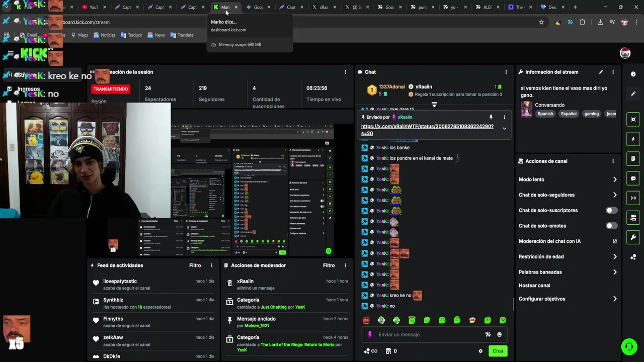The image size is (644, 362).
Task: Click the chat bubble icon in right sidebar
Action: pos(633,178)
